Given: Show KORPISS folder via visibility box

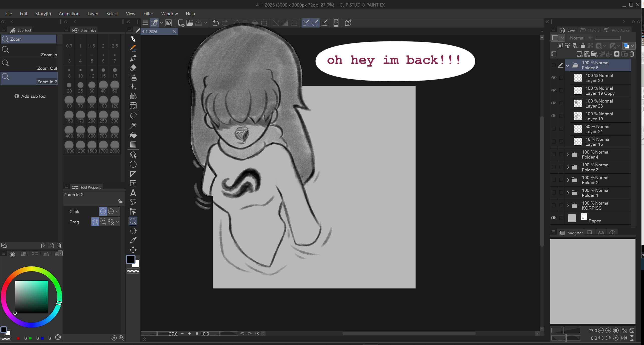Looking at the screenshot, I should pos(554,205).
